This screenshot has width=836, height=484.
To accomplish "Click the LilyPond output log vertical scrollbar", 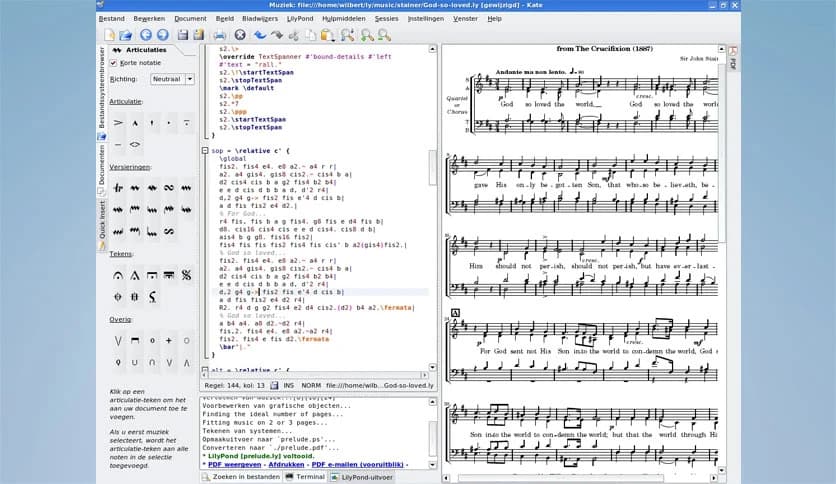I will click(432, 433).
